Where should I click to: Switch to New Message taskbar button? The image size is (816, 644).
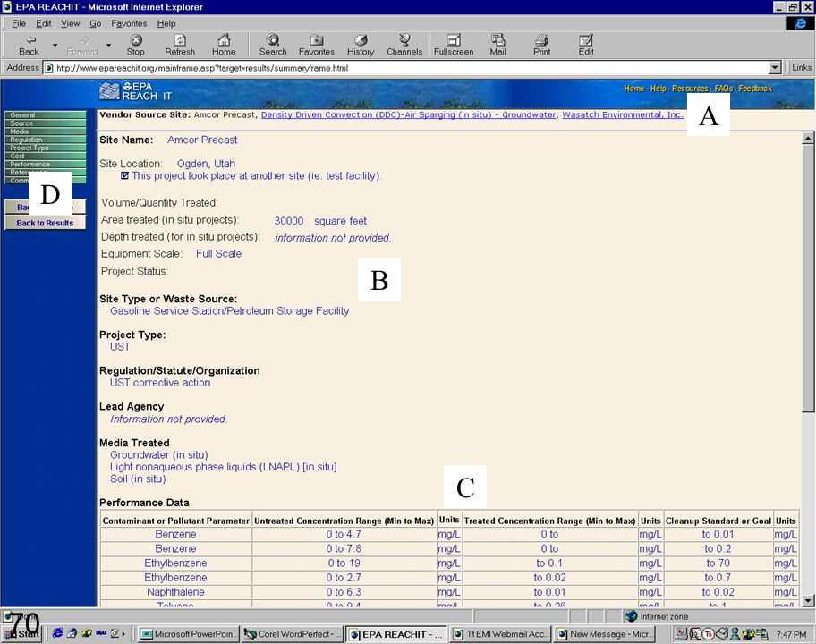point(604,634)
